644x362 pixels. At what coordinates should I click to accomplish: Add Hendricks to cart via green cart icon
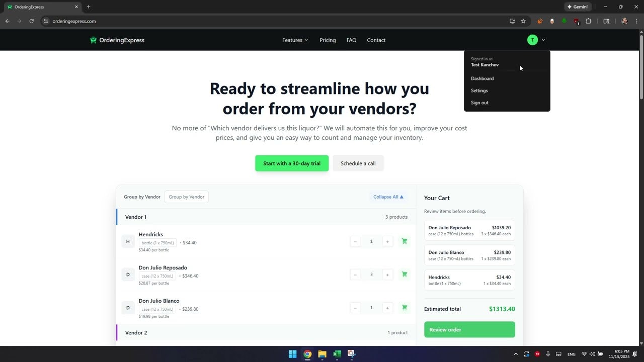point(404,241)
